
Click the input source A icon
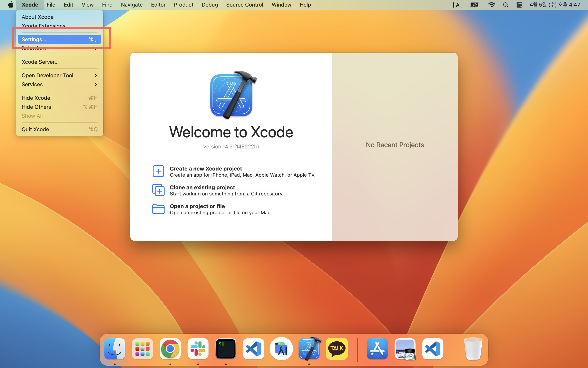(458, 5)
